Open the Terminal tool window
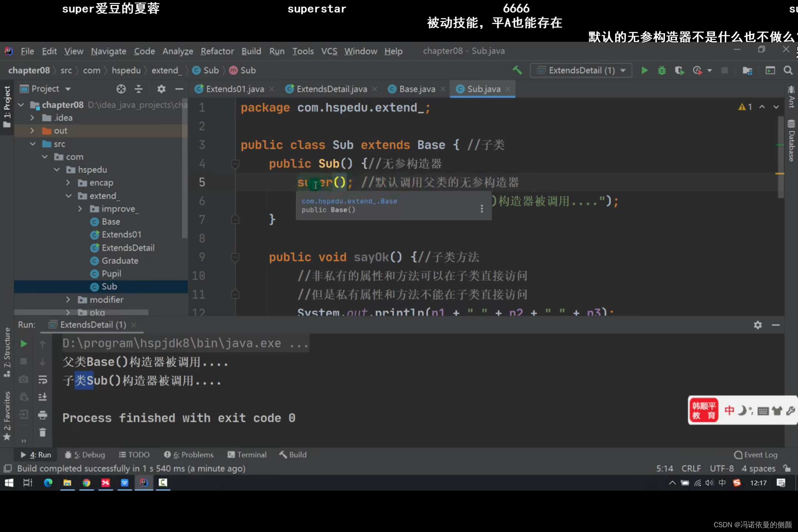This screenshot has width=798, height=532. coord(247,455)
